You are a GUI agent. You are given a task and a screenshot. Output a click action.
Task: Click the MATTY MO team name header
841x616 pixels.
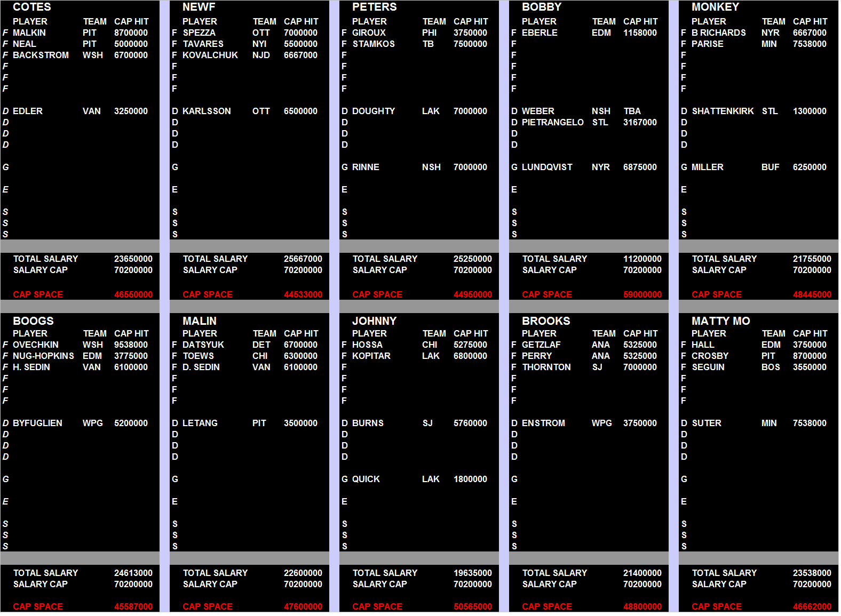pos(720,321)
